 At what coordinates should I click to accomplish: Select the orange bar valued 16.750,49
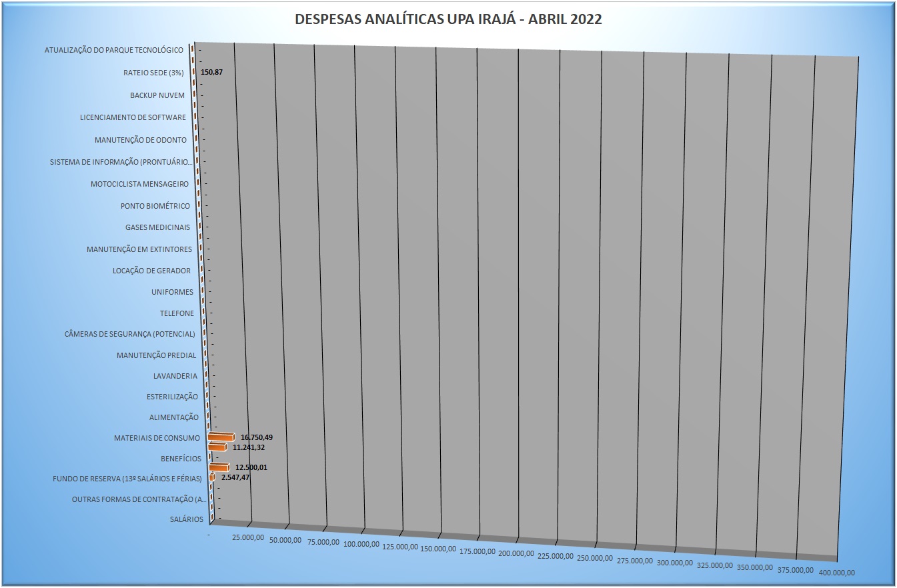tap(221, 437)
